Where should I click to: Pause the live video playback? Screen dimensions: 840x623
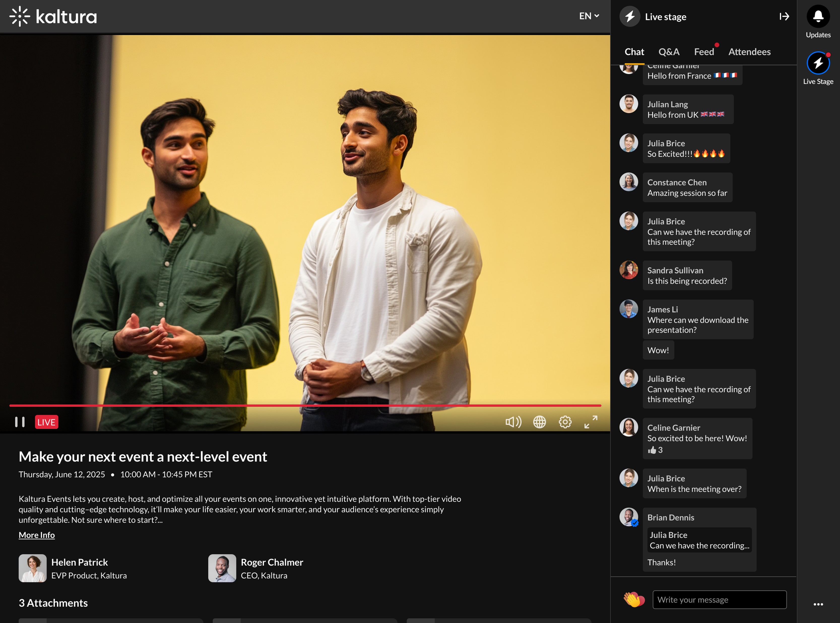click(20, 422)
